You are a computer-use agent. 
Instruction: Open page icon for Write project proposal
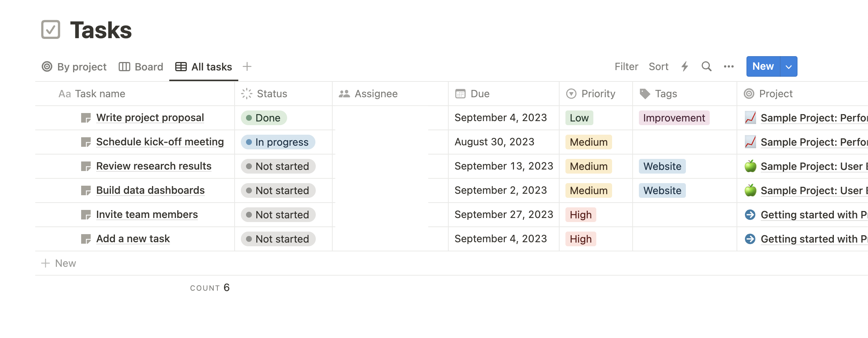tap(86, 118)
